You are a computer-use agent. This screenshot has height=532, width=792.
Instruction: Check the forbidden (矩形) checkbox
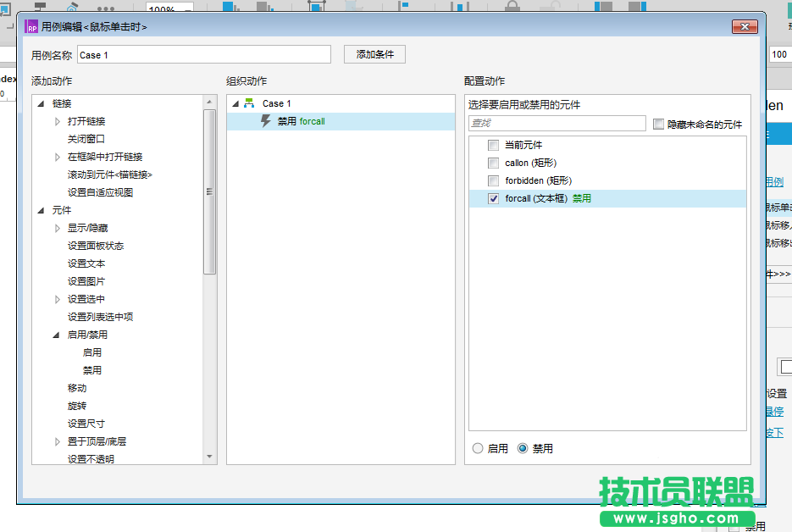pos(494,181)
